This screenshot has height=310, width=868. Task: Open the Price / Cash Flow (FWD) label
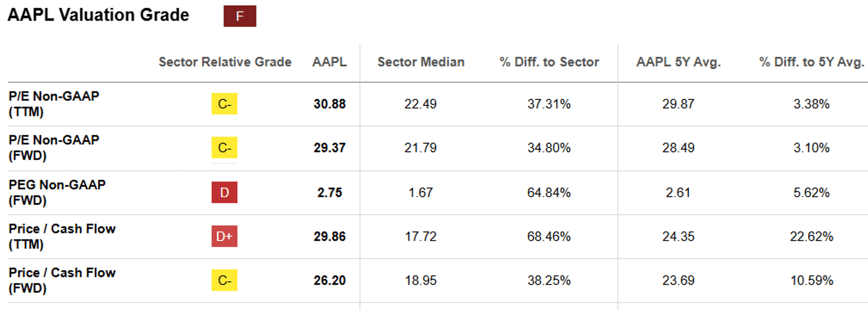(62, 280)
